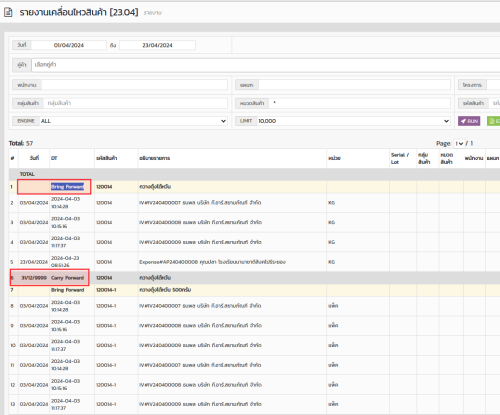The width and height of the screenshot is (500, 415).
Task: Open the Page number selector dropdown
Action: point(459,143)
